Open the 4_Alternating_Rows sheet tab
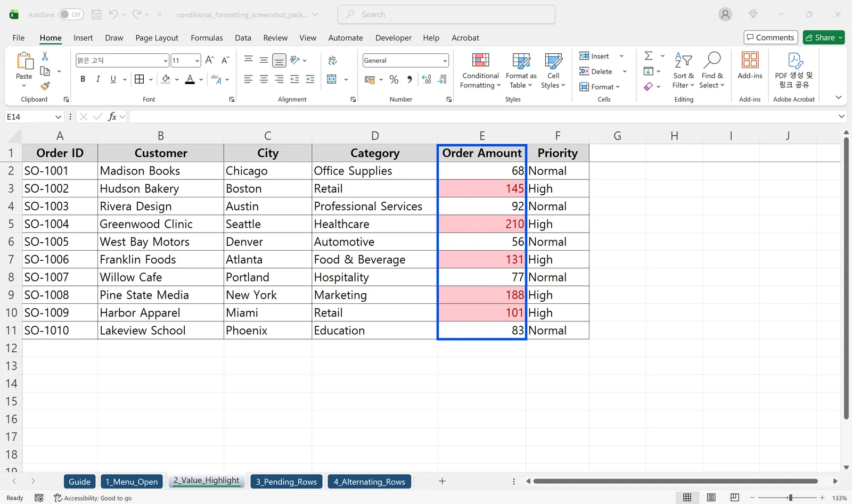 (370, 482)
